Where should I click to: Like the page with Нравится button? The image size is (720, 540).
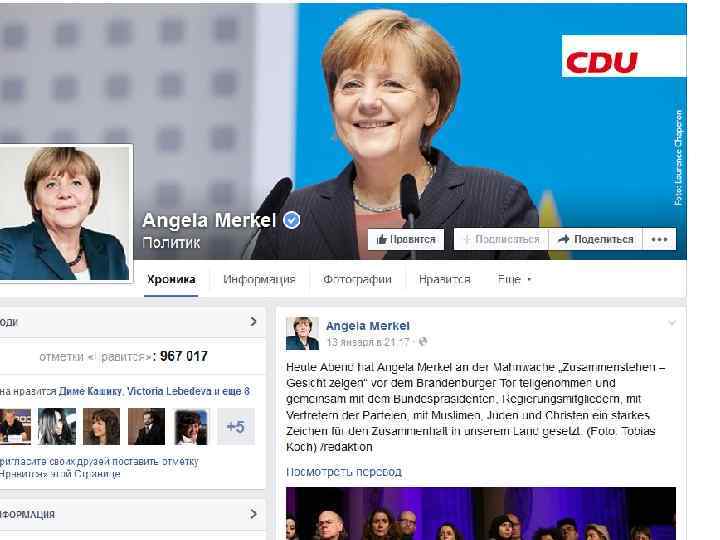(x=405, y=239)
